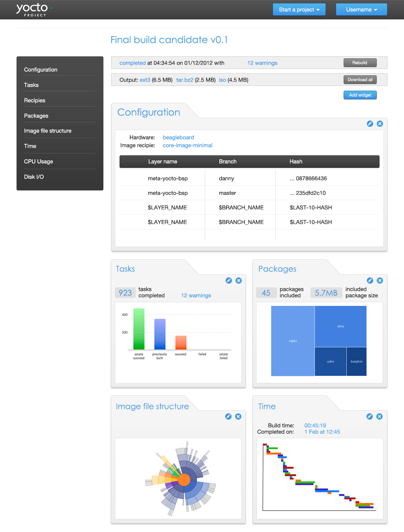404x532 pixels.
Task: Open Disk I/O from the sidebar
Action: (34, 177)
